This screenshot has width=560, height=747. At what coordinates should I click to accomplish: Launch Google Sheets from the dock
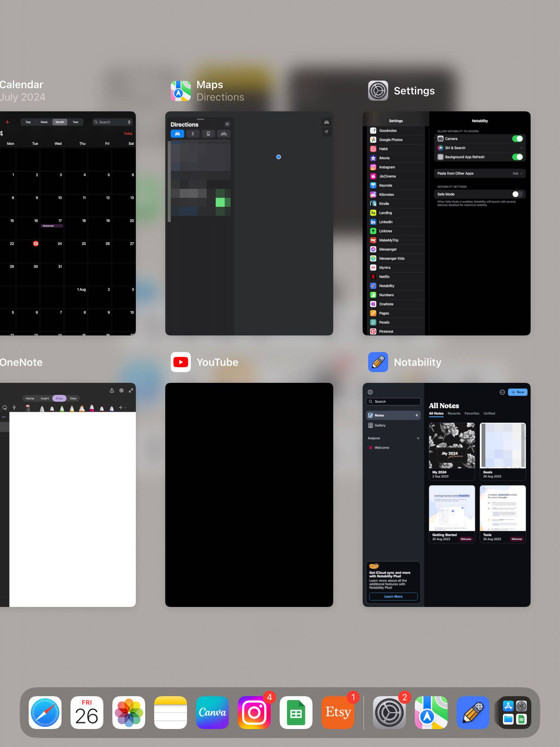[x=296, y=712]
